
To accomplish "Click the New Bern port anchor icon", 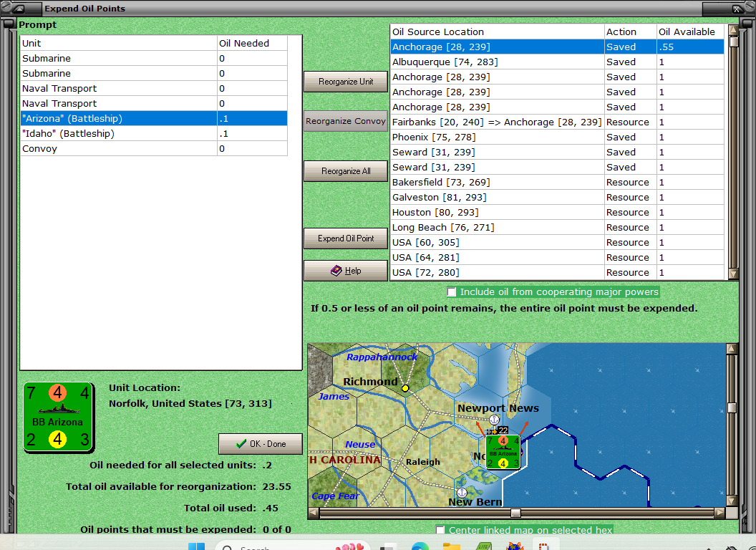I will tap(462, 493).
